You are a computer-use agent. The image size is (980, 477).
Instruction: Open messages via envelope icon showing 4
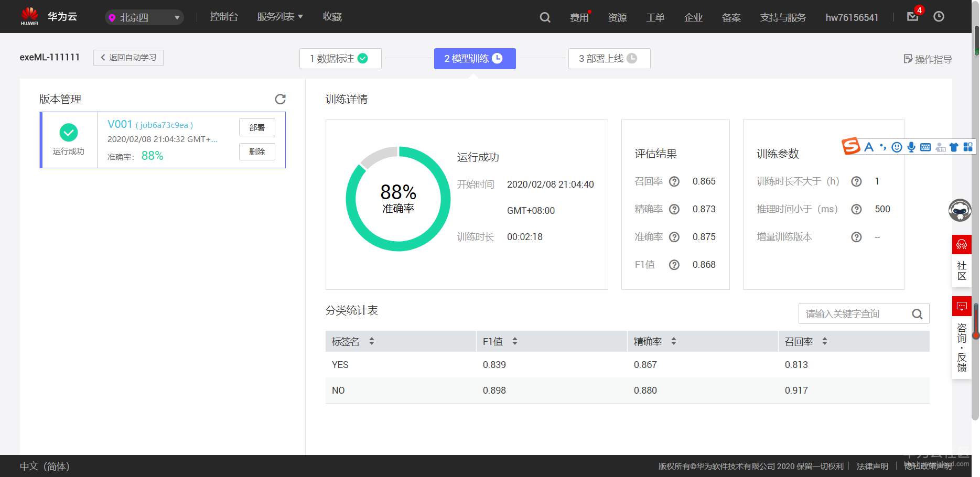pyautogui.click(x=912, y=16)
